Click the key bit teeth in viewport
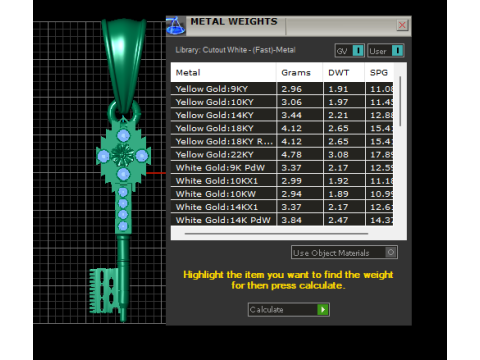Screen dimensions: 480x360 click(103, 291)
